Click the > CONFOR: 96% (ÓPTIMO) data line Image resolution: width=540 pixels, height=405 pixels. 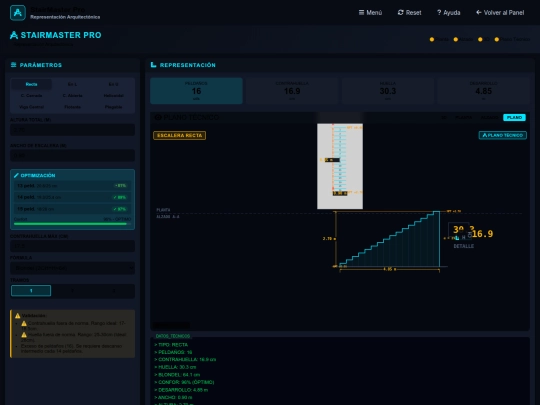click(184, 382)
